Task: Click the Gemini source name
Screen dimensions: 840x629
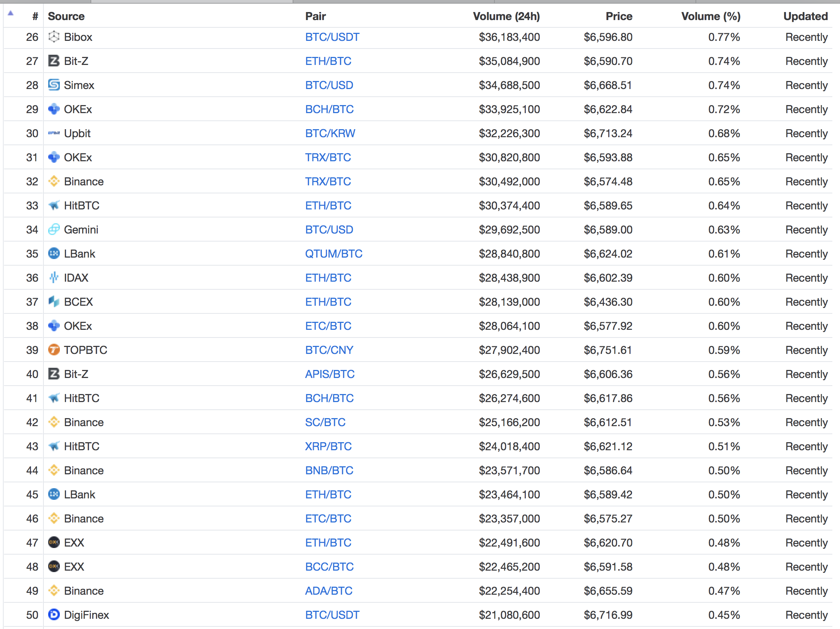Action: click(81, 229)
